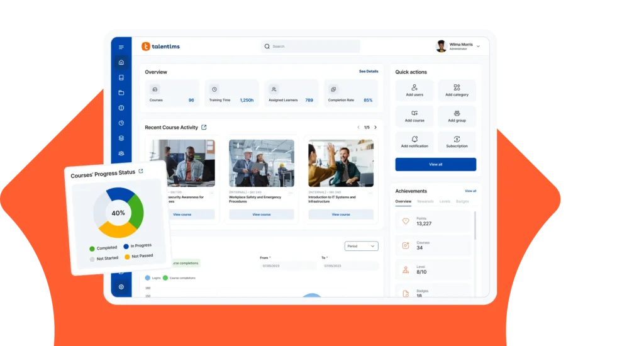This screenshot has height=346, width=644.
Task: Click the Courses card icon in Overview
Action: pyautogui.click(x=155, y=89)
